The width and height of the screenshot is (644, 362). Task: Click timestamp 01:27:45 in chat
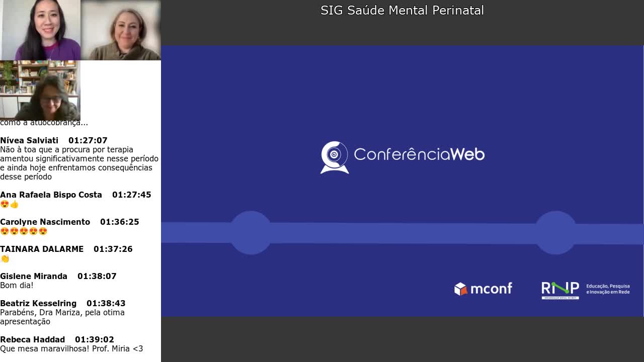(132, 195)
